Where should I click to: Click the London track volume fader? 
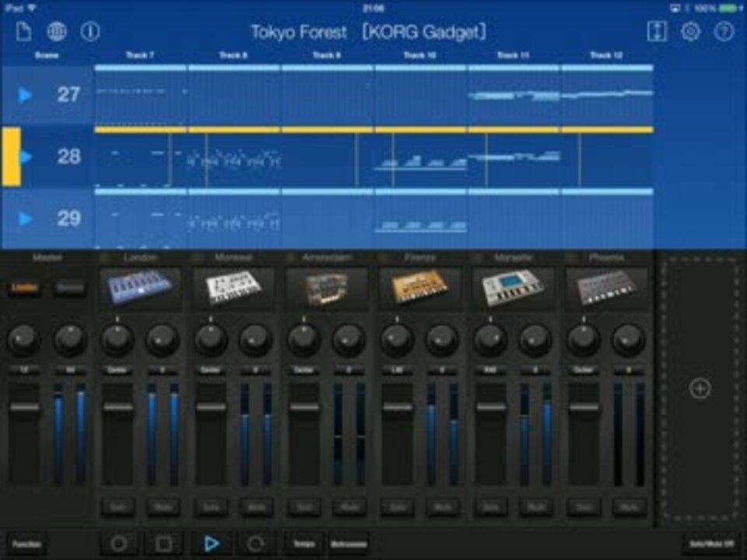[x=117, y=407]
